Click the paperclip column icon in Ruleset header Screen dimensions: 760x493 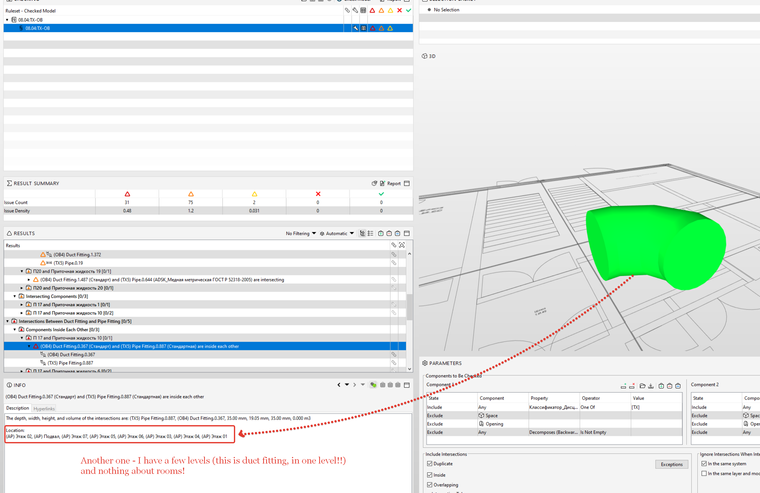pos(347,10)
